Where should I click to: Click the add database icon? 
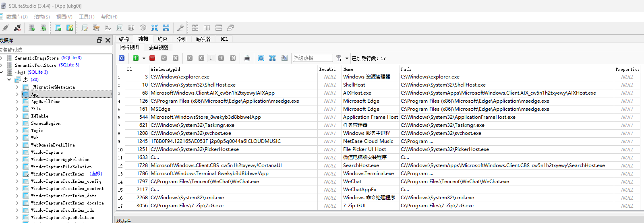[x=31, y=28]
